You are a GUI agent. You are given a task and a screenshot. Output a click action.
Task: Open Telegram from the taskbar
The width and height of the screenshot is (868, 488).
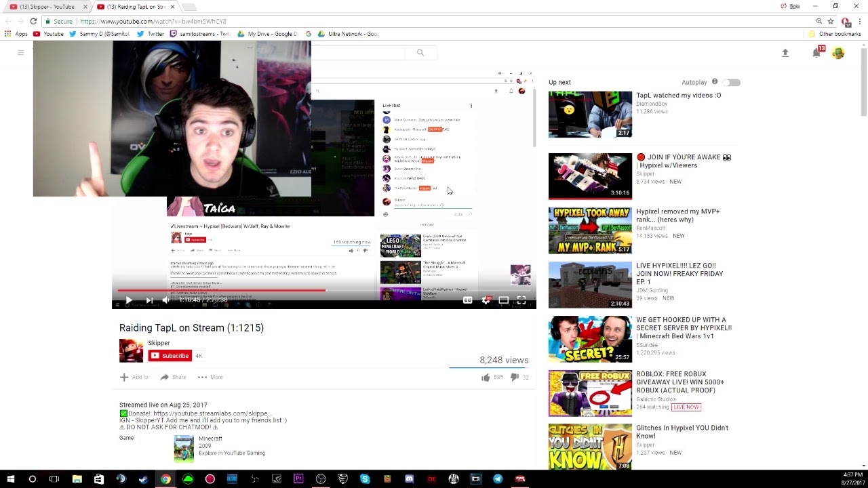498,479
